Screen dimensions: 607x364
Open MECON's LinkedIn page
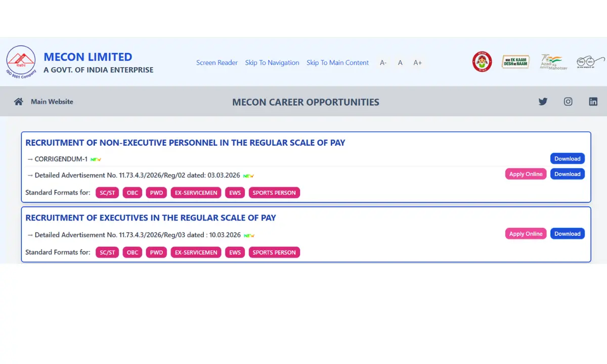pos(593,101)
